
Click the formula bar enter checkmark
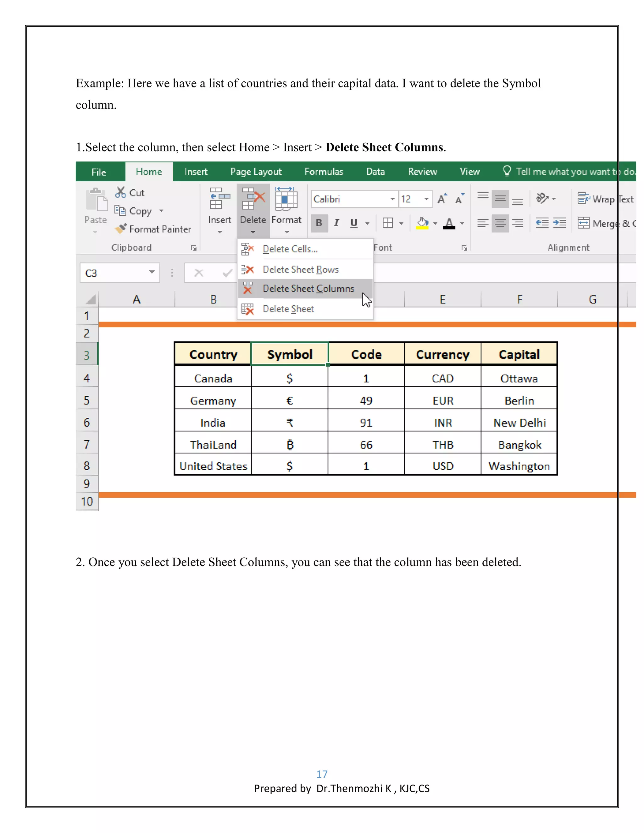click(x=227, y=273)
